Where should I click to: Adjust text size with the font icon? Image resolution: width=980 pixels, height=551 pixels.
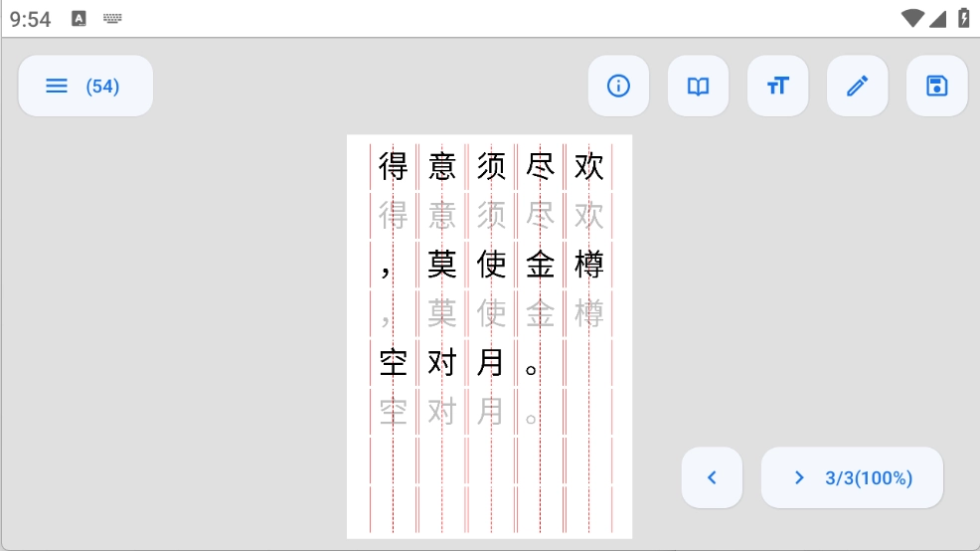pos(777,86)
